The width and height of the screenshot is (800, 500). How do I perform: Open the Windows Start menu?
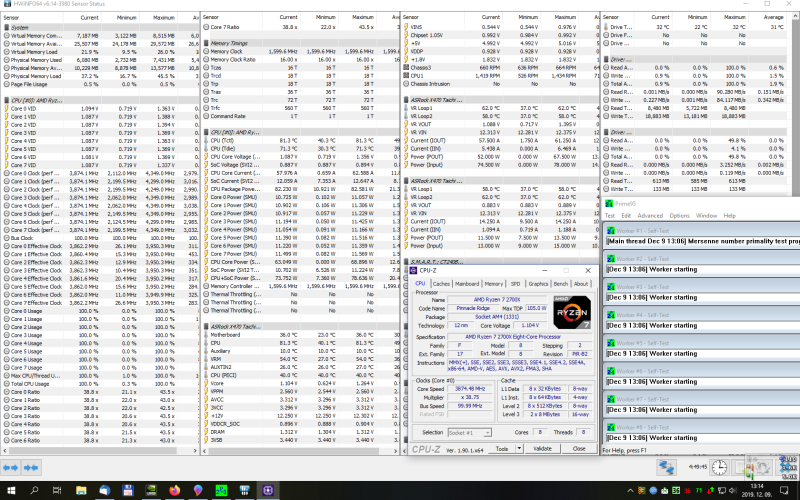point(11,490)
